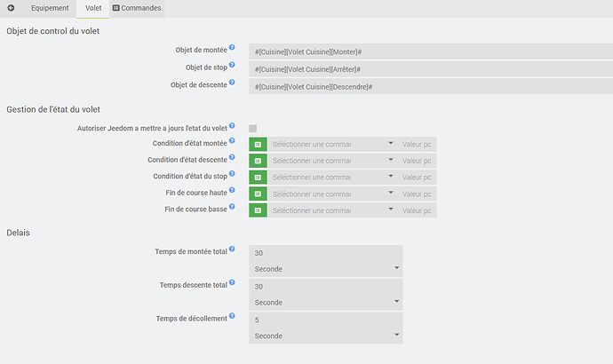Click green command picker for Fin de course basse
The width and height of the screenshot is (613, 364).
pos(258,210)
